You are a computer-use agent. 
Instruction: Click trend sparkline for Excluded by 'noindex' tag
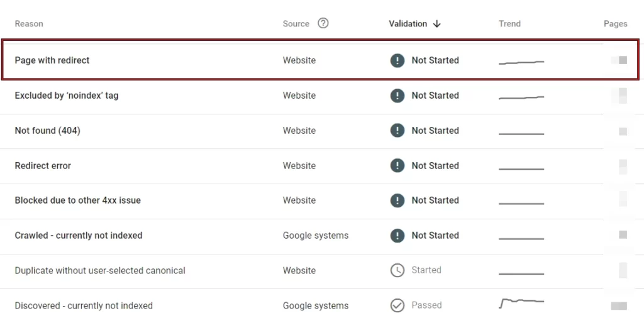point(521,97)
